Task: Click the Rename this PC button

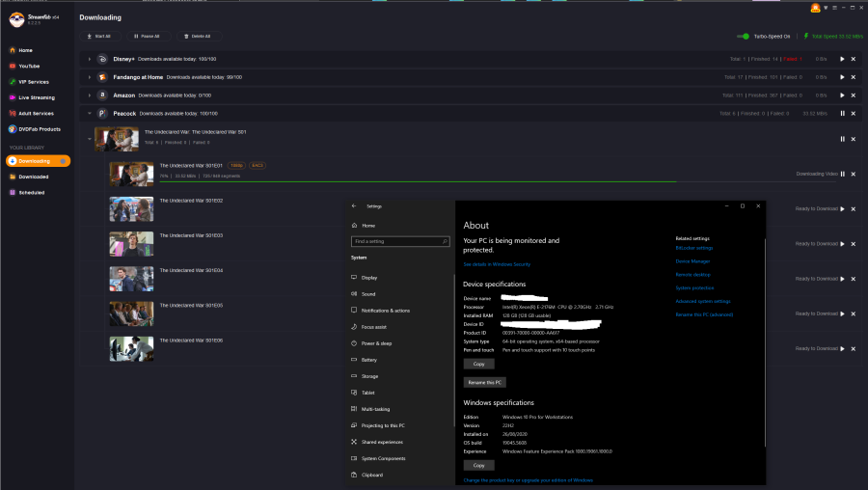Action: coord(485,382)
